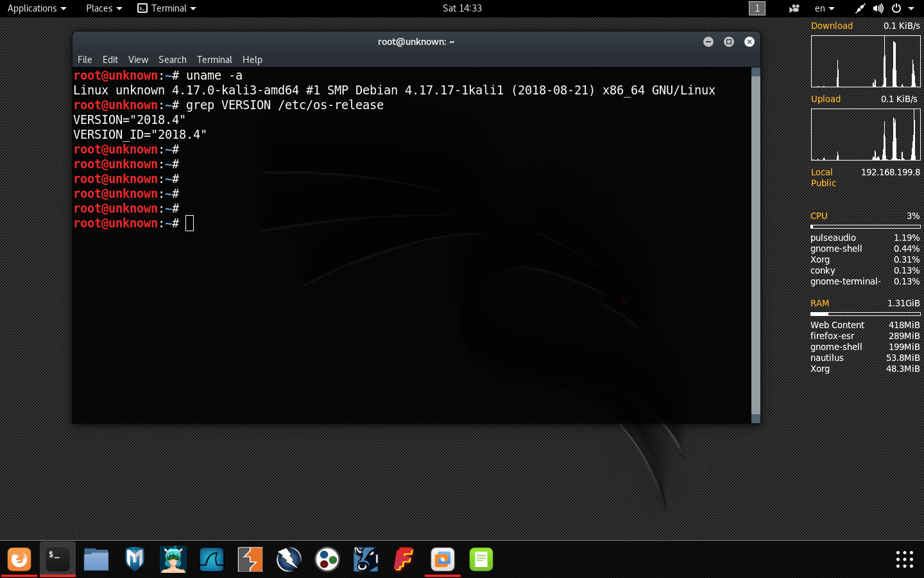The width and height of the screenshot is (924, 578).
Task: Open Armitage from the dock
Action: 173,559
